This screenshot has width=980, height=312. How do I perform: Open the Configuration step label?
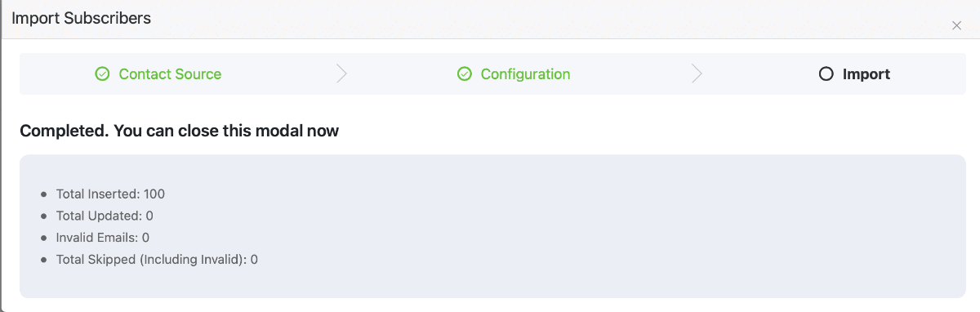525,74
